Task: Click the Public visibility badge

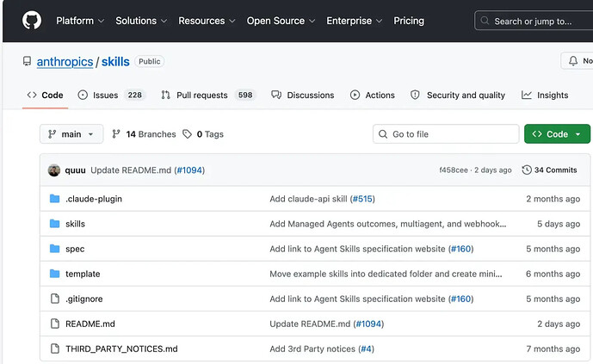Action: pyautogui.click(x=150, y=61)
